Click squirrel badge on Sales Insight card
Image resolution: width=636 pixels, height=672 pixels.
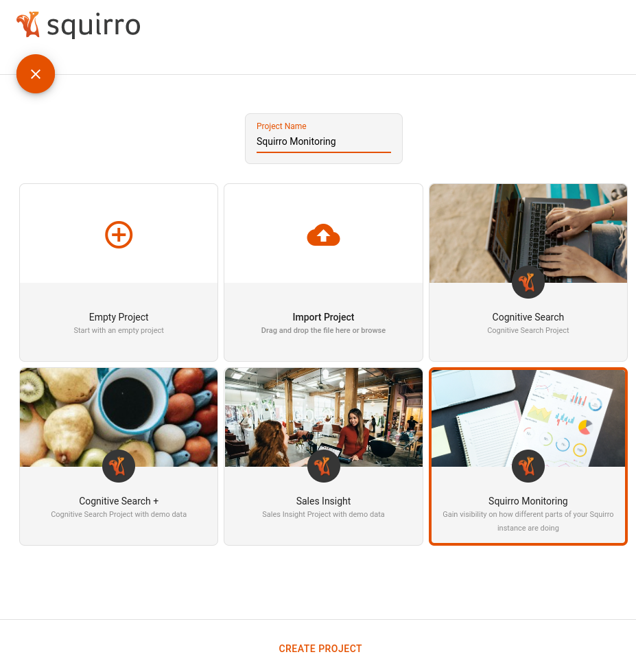(323, 466)
